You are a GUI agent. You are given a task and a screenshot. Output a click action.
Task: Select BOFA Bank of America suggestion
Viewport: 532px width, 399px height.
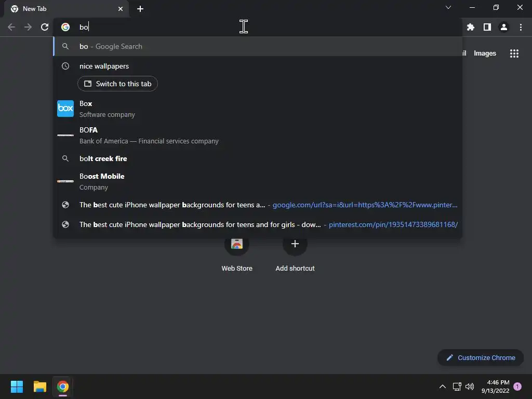pyautogui.click(x=258, y=136)
